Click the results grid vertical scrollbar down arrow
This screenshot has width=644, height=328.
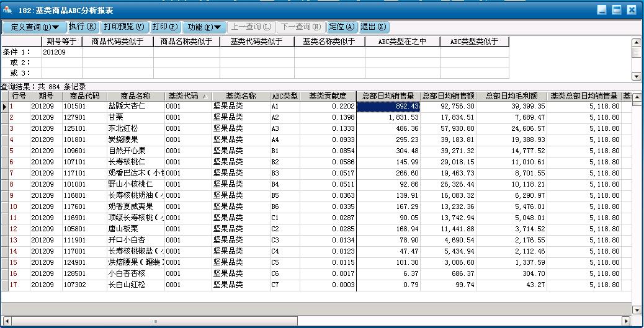tap(636, 310)
